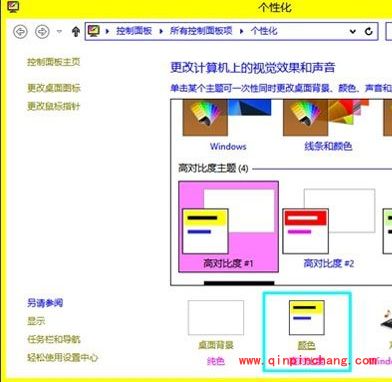Open 控制面板 breadcrumb
This screenshot has width=392, height=382.
pyautogui.click(x=134, y=31)
